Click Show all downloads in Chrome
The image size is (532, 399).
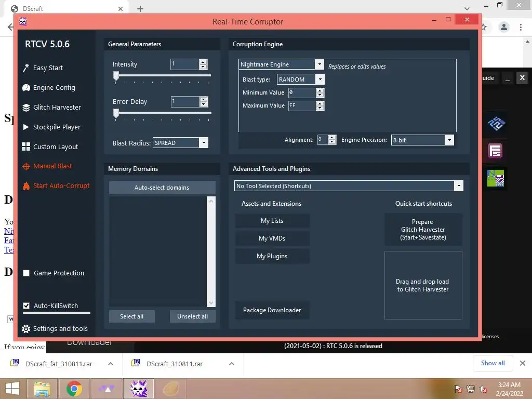[x=493, y=363]
